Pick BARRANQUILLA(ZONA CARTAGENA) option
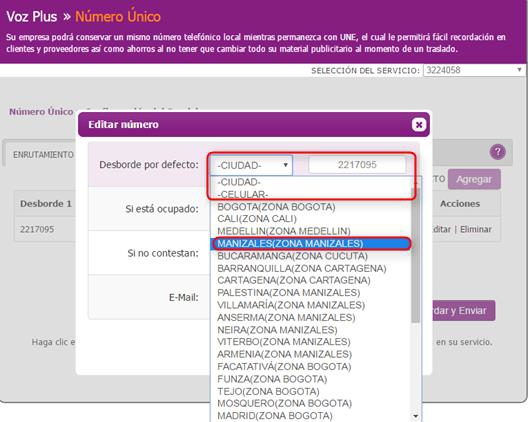 click(x=311, y=268)
